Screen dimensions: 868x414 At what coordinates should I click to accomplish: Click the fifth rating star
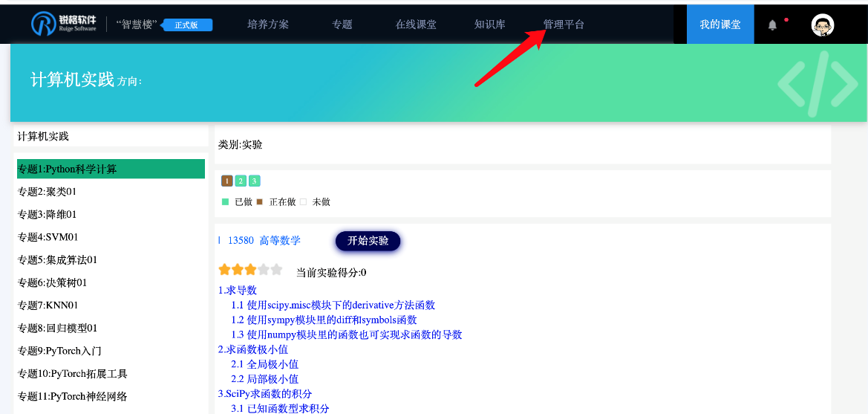pyautogui.click(x=277, y=269)
